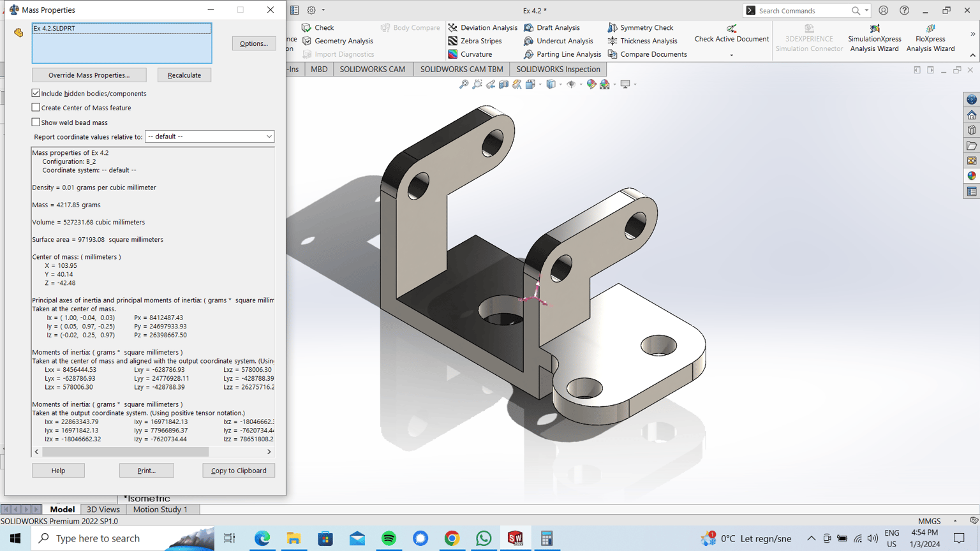Open SOLIDWORKS Resources home tab in task pane
980x551 pixels.
972,115
